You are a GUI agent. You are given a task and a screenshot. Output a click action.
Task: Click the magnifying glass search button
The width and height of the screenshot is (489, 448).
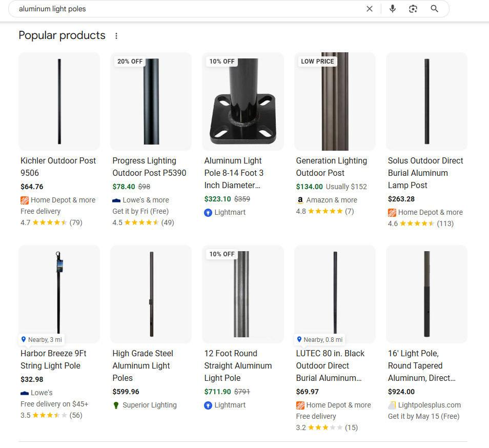pyautogui.click(x=434, y=9)
